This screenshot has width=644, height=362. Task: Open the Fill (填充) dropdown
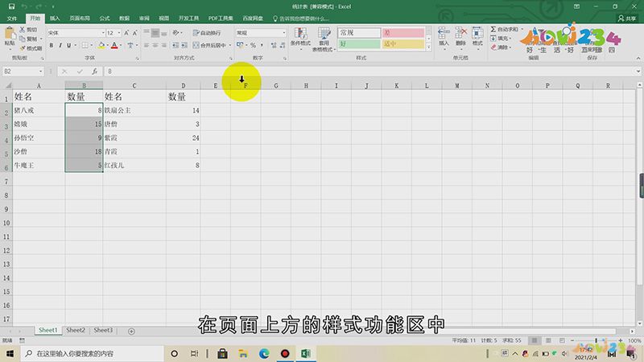point(501,38)
